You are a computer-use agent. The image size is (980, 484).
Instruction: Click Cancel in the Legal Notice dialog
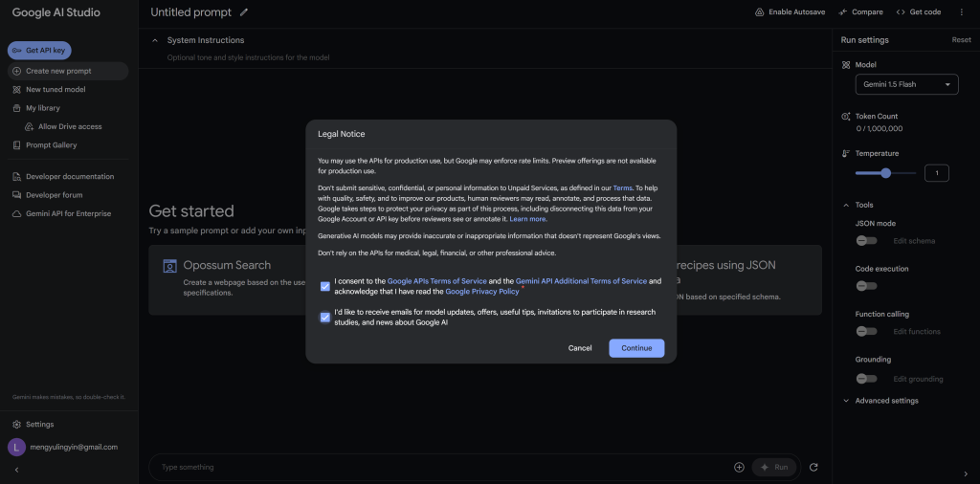pyautogui.click(x=580, y=348)
